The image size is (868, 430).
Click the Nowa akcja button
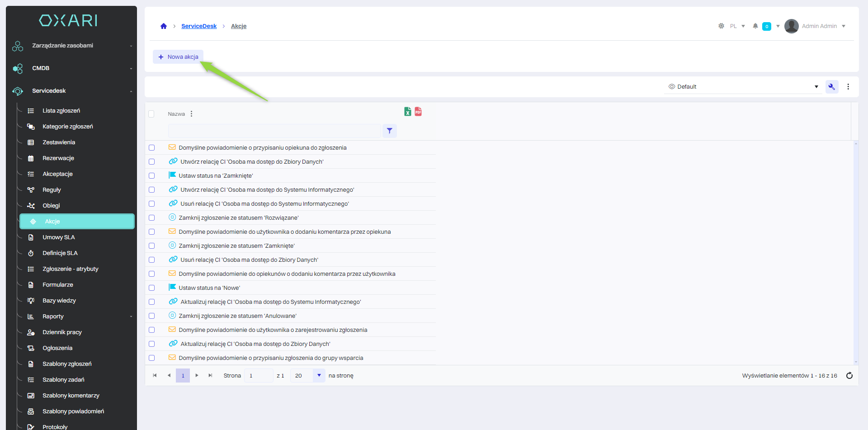pyautogui.click(x=178, y=57)
